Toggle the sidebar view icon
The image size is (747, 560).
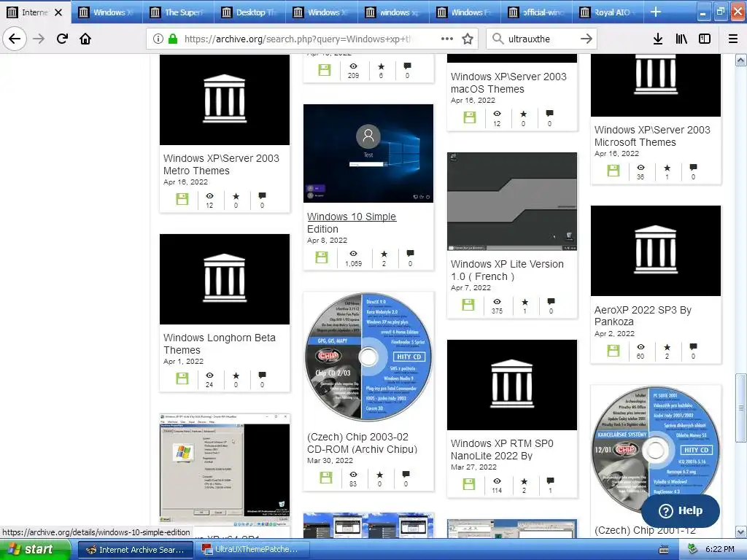(x=705, y=39)
